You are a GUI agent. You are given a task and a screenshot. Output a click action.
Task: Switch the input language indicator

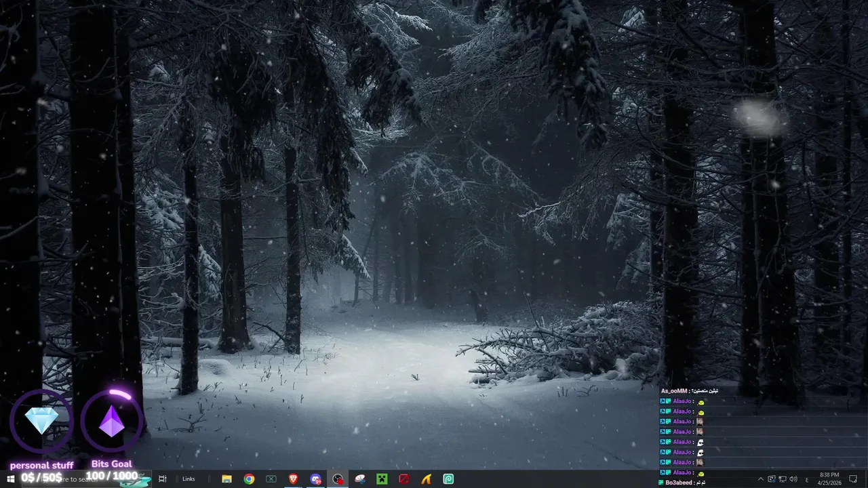(x=807, y=479)
